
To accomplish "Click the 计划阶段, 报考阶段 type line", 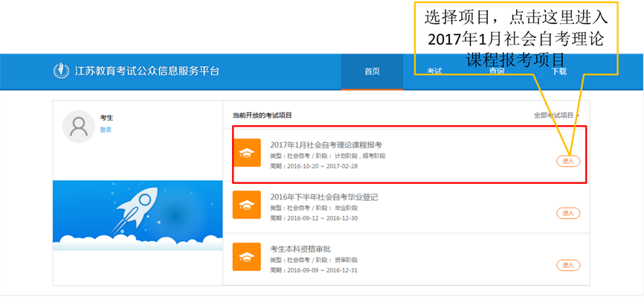I will pyautogui.click(x=328, y=156).
